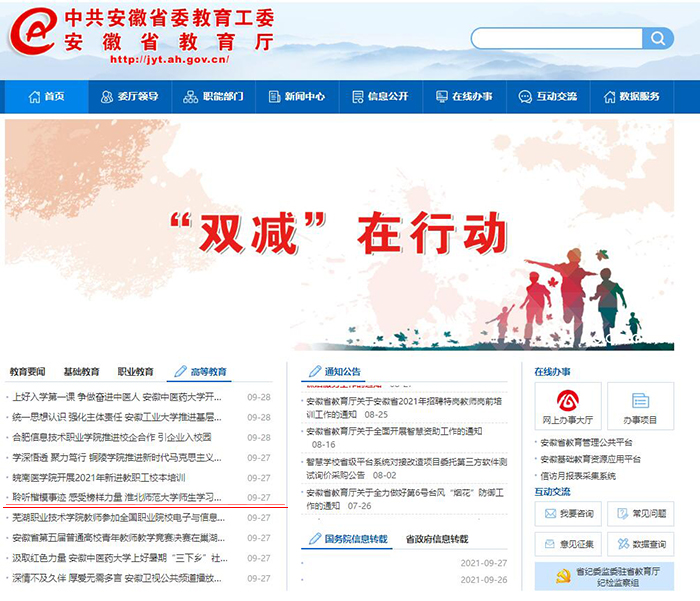Open the 信息公开 navigation item

379,97
